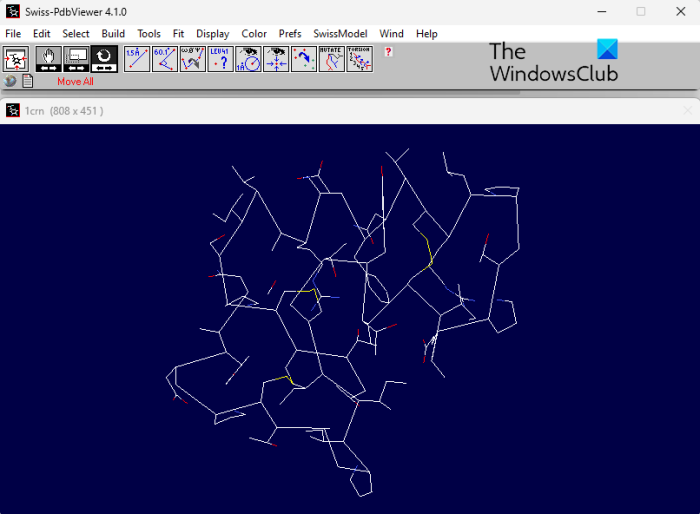This screenshot has width=700, height=514.
Task: Click the text document icon below the toolbar
Action: coord(28,81)
